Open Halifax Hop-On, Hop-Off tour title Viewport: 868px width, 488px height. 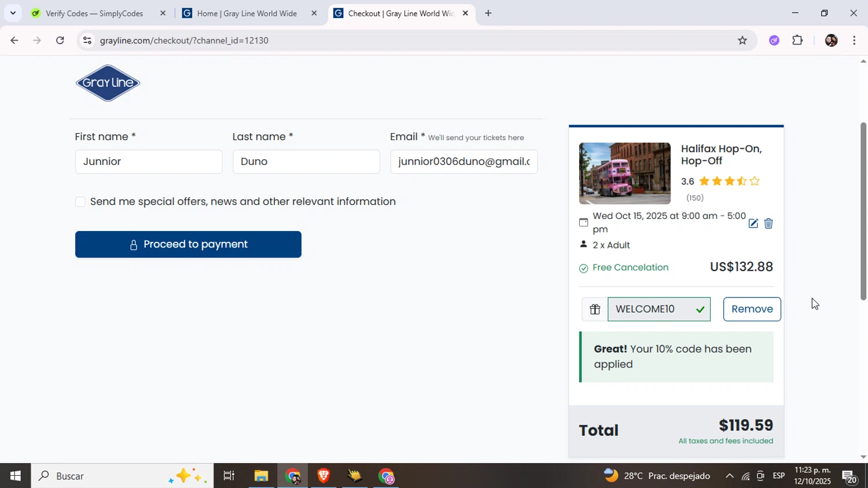721,155
